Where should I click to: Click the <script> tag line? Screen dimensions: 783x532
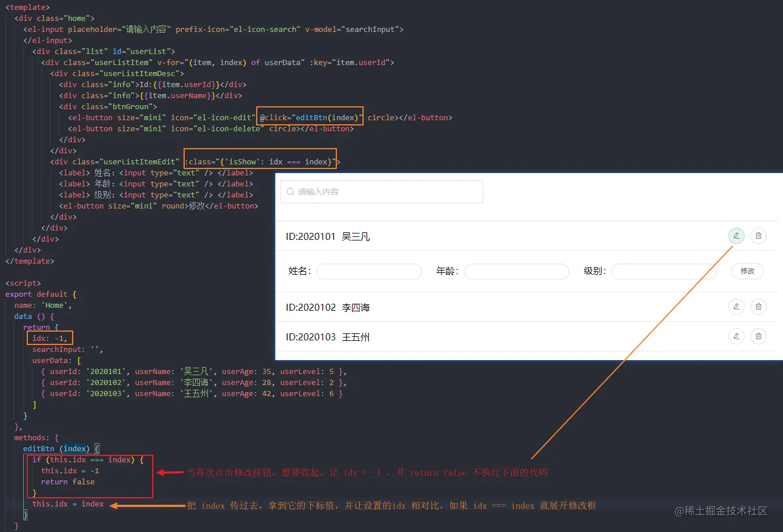[x=23, y=283]
